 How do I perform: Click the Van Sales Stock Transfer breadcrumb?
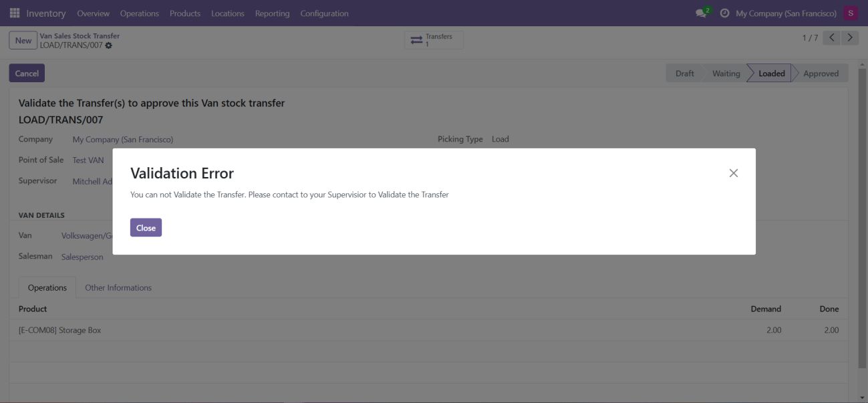pyautogui.click(x=80, y=36)
